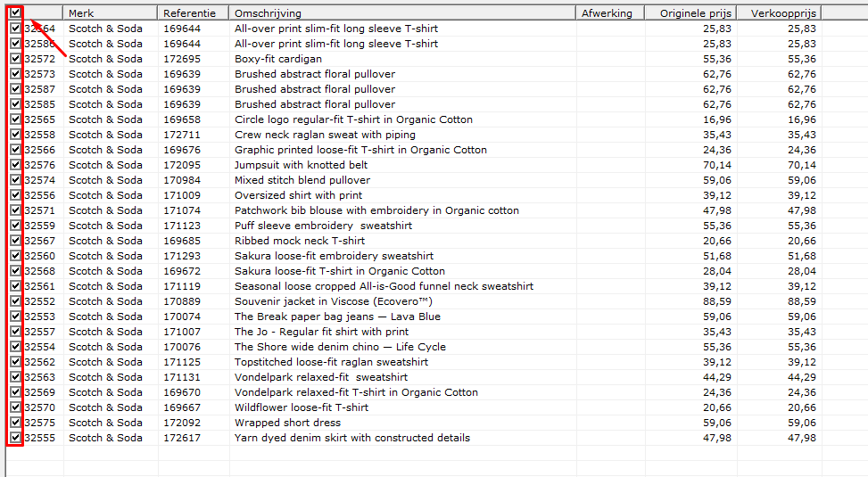Toggle checkbox for row 32558
This screenshot has width=868, height=477.
coord(15,135)
